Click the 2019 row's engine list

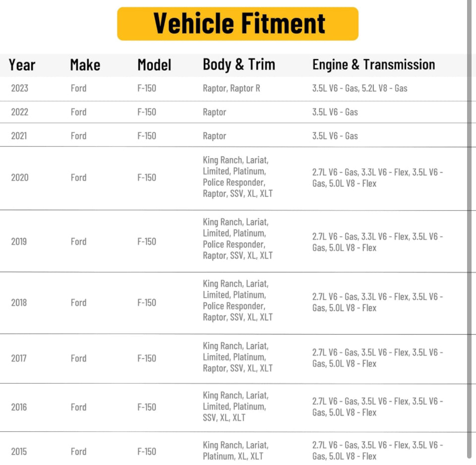pos(377,242)
